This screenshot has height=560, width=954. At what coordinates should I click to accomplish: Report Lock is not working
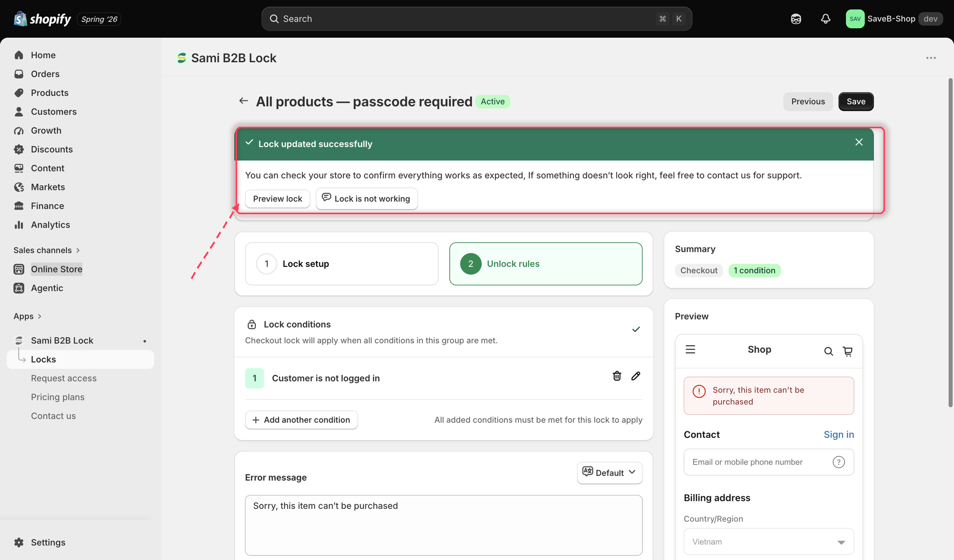(x=367, y=199)
